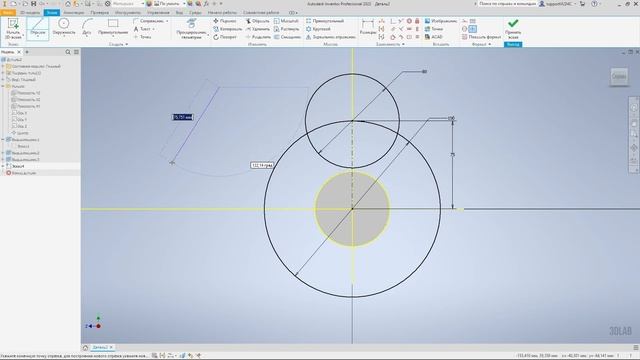Expand the Origin (Начало) folder node
The height and width of the screenshot is (360, 640).
(3, 86)
